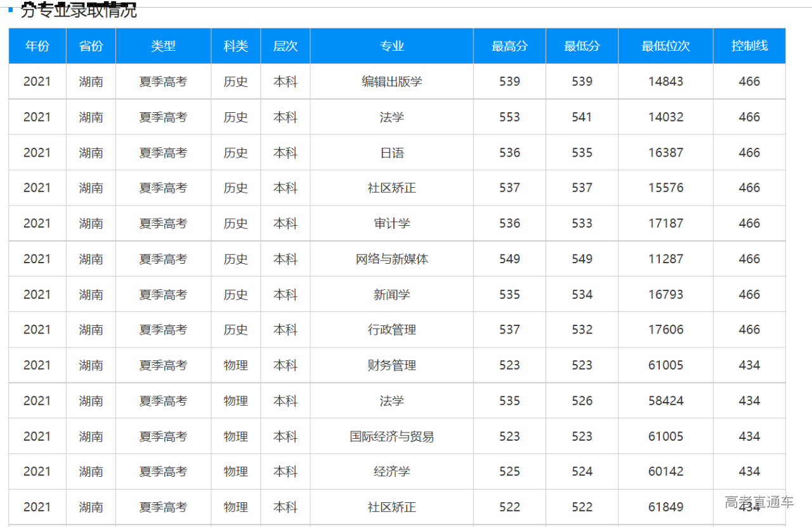
Task: Select the 国际经济与贸易 major cell
Action: click(x=391, y=436)
